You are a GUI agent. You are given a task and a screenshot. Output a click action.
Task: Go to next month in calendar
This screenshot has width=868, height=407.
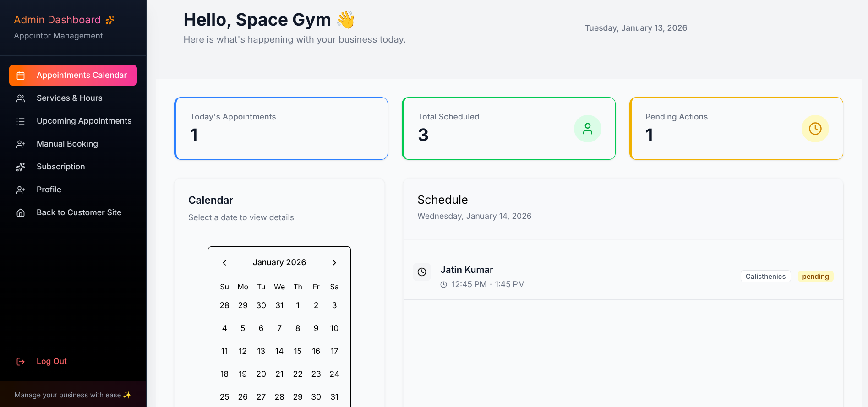click(x=334, y=262)
